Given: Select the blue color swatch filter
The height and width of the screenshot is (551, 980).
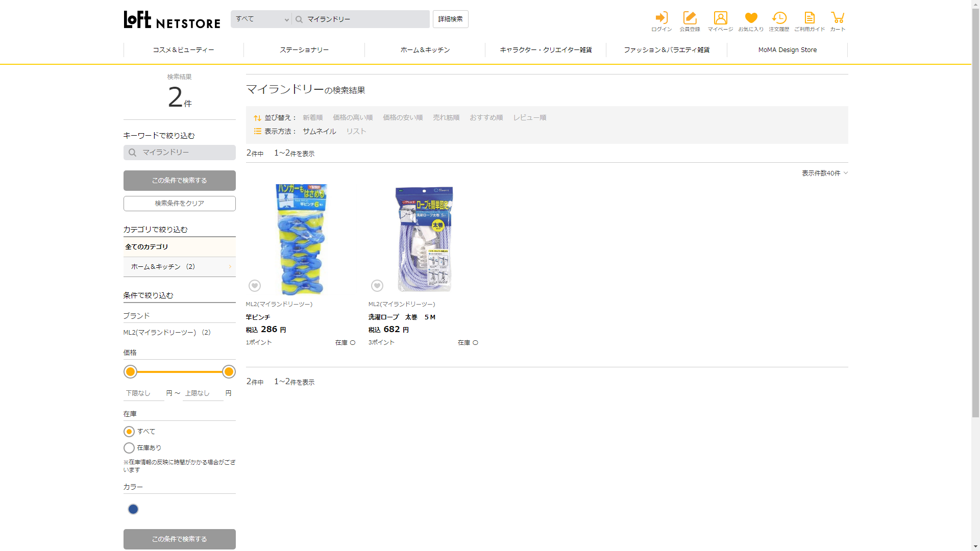Looking at the screenshot, I should click(x=133, y=509).
